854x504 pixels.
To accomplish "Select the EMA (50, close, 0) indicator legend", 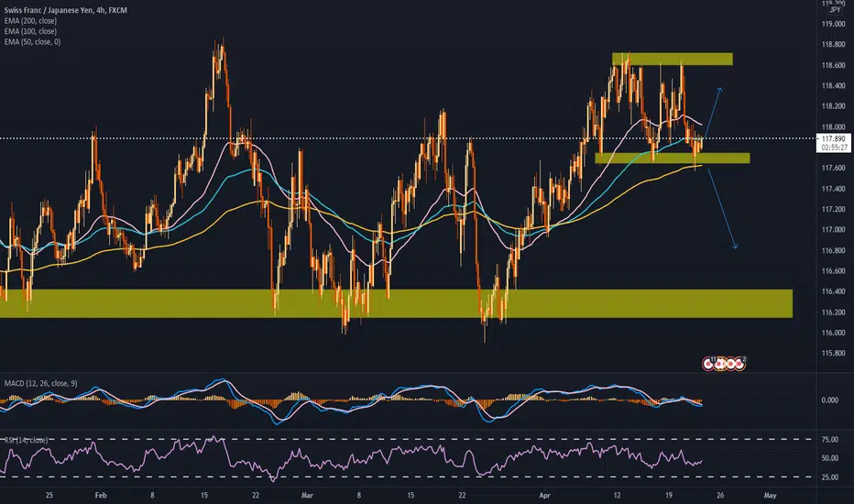I will (x=33, y=41).
